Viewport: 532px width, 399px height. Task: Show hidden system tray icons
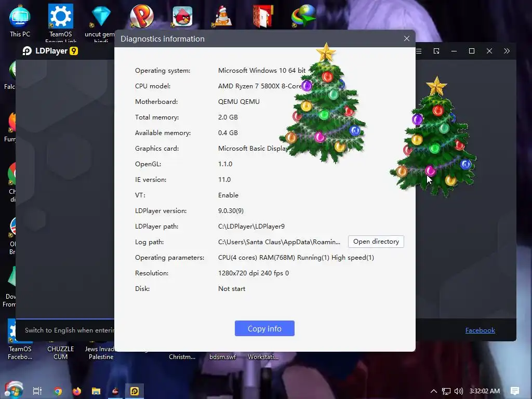[x=434, y=391]
